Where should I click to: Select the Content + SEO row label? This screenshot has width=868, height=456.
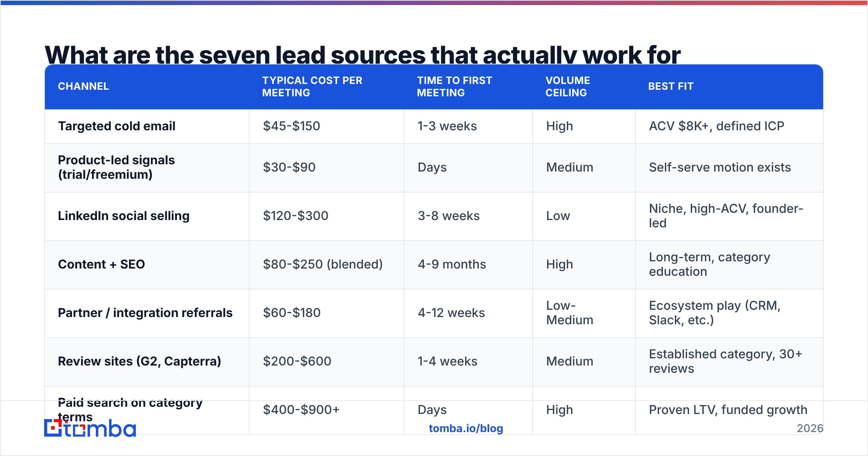tap(101, 265)
